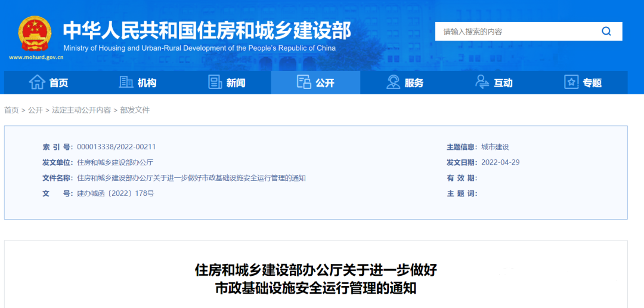644x308 pixels.
Task: Open the 机构 navigation tab
Action: click(138, 82)
